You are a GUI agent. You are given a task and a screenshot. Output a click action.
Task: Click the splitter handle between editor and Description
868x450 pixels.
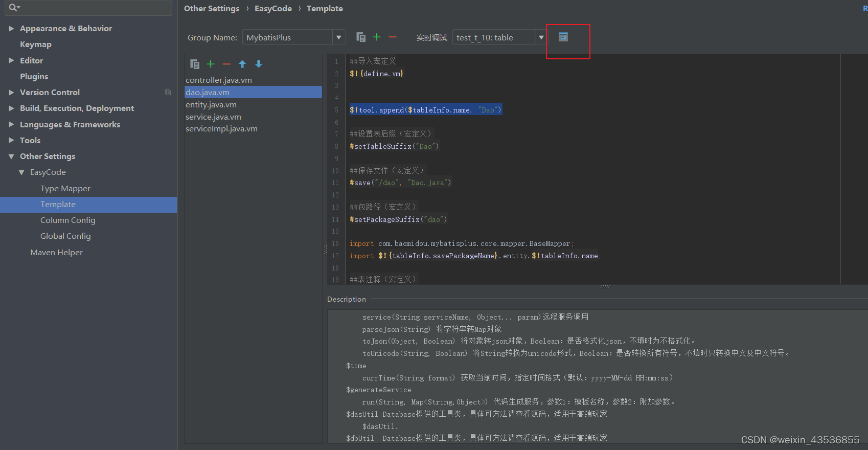tap(605, 286)
